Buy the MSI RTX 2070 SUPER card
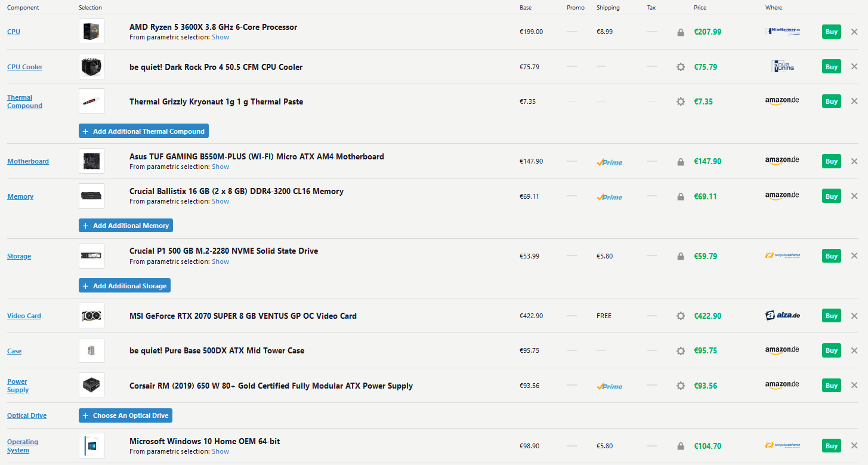Screen dimensions: 868x465 coord(831,316)
